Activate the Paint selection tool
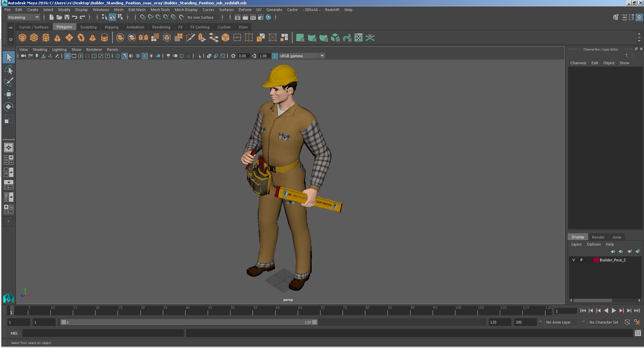The image size is (644, 348). click(9, 82)
